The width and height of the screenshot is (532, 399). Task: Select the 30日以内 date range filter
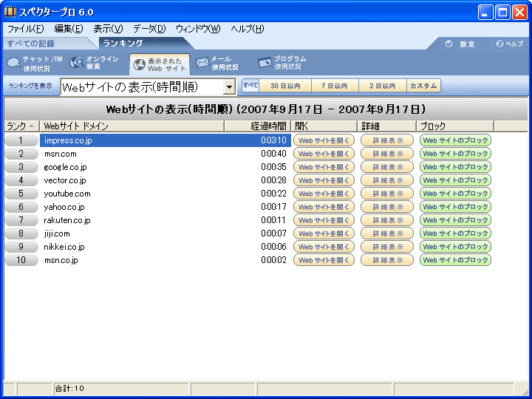(285, 86)
